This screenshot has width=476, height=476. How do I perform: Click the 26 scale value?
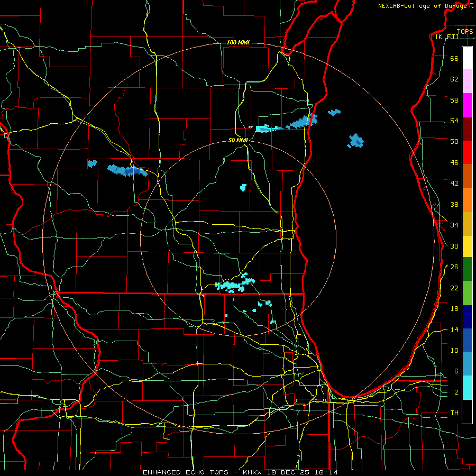(x=454, y=267)
